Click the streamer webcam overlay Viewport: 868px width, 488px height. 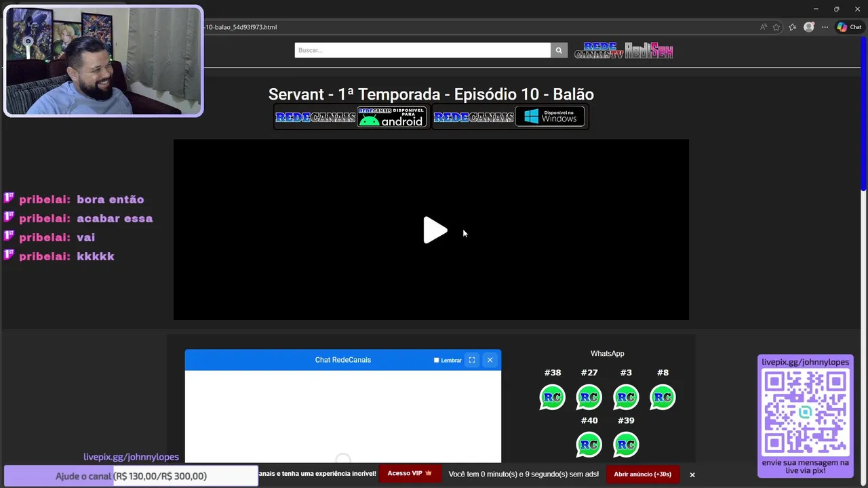(x=103, y=61)
